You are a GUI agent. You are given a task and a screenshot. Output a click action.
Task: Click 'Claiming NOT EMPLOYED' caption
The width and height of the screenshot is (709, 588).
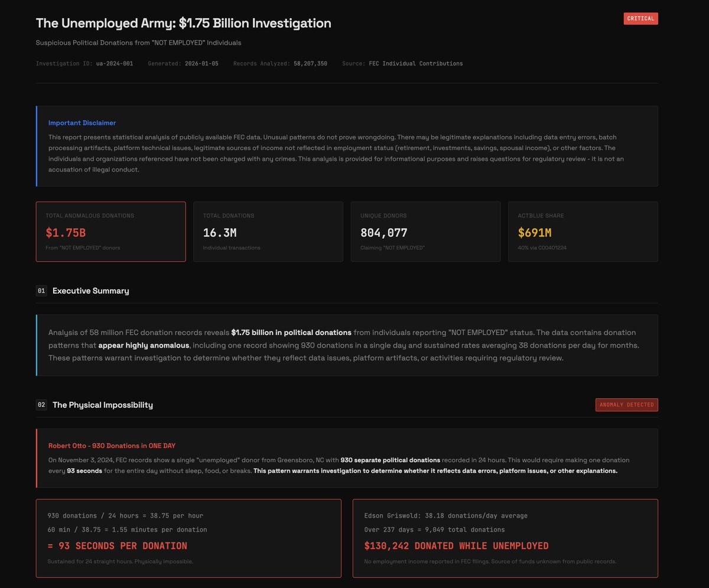coord(392,248)
